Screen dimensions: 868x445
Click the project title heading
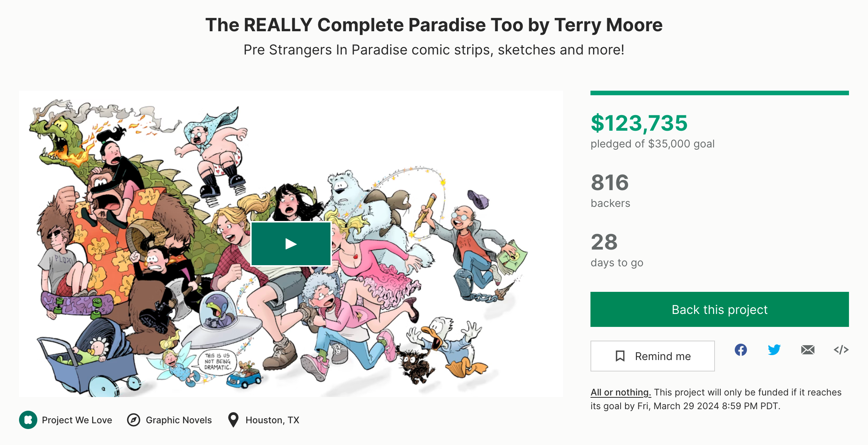(434, 25)
